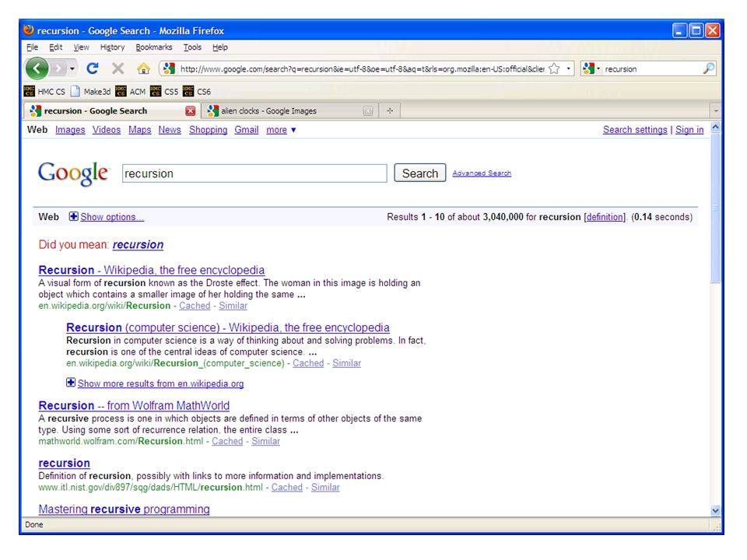Open the list all tabs dropdown
The image size is (747, 560).
(x=716, y=111)
